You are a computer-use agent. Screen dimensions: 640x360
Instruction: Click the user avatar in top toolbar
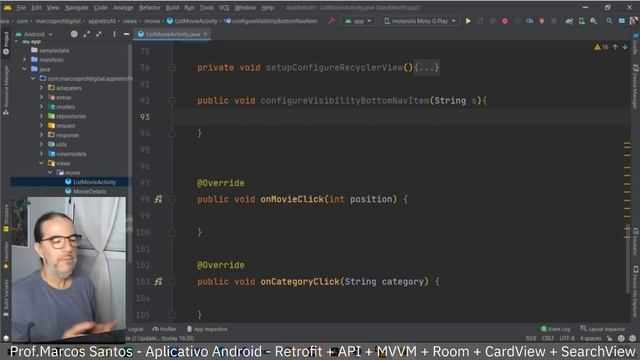634,21
